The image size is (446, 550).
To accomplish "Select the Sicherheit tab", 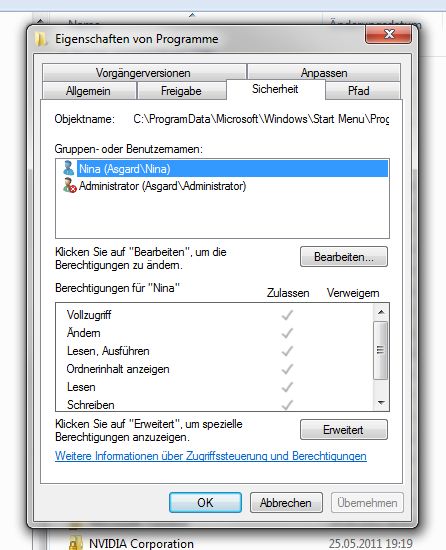I will click(x=275, y=89).
